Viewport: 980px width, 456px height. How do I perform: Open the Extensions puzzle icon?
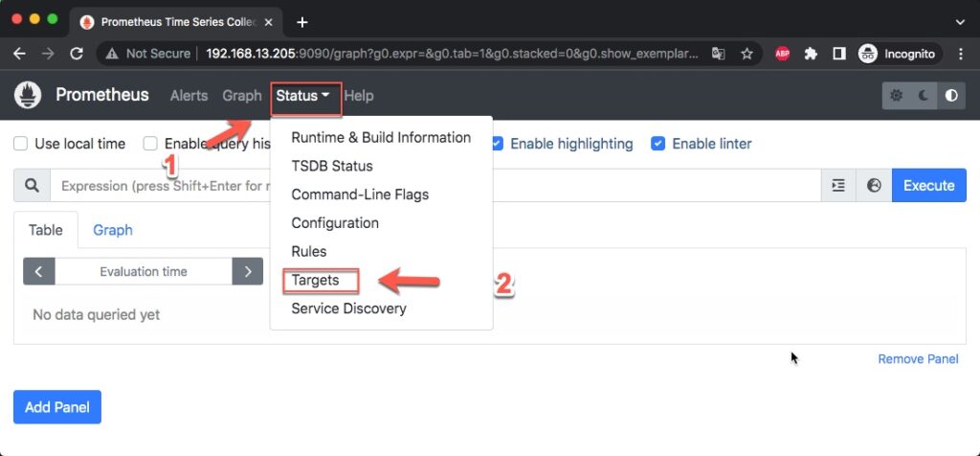click(811, 54)
